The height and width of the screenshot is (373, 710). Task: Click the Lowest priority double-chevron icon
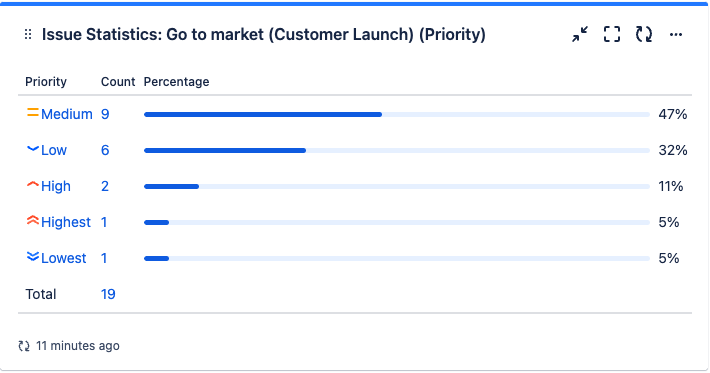pos(33,257)
